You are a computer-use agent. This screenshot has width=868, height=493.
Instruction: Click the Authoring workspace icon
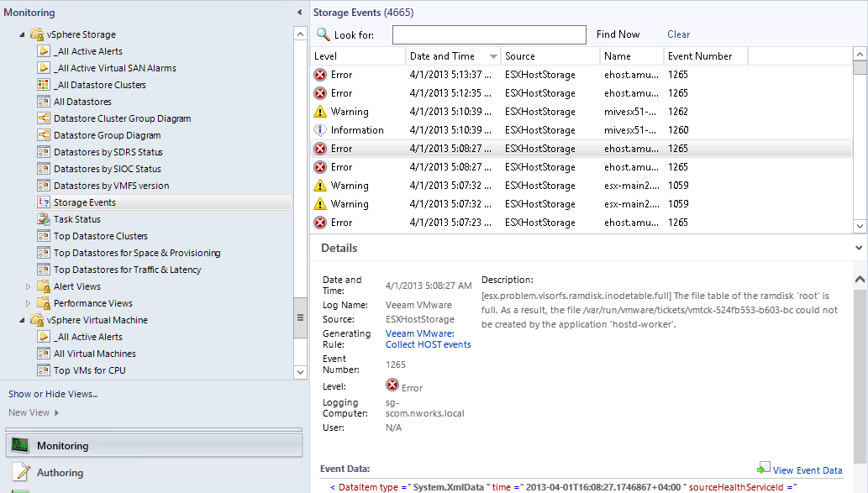pyautogui.click(x=22, y=472)
